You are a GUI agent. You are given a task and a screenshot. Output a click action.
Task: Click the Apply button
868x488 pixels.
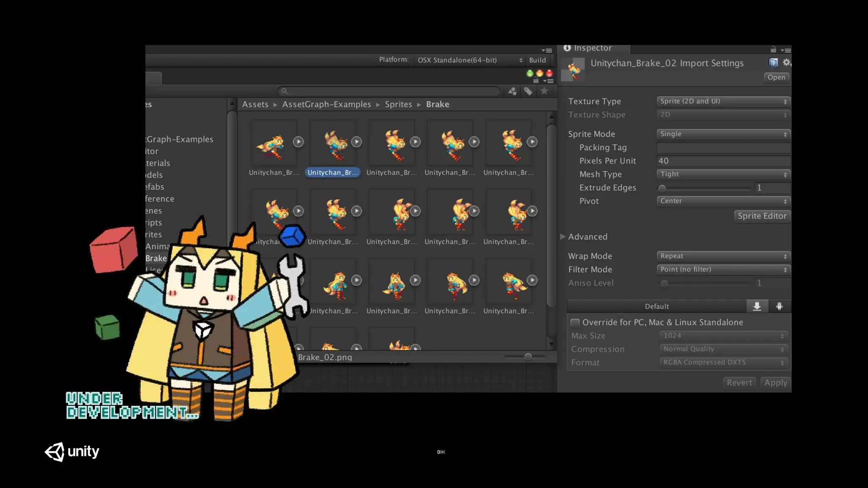point(775,383)
